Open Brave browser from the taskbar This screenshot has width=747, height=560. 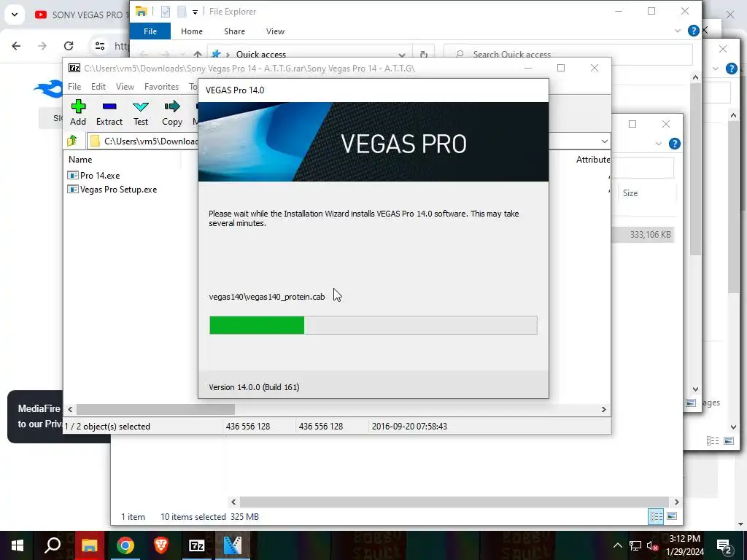tap(161, 545)
